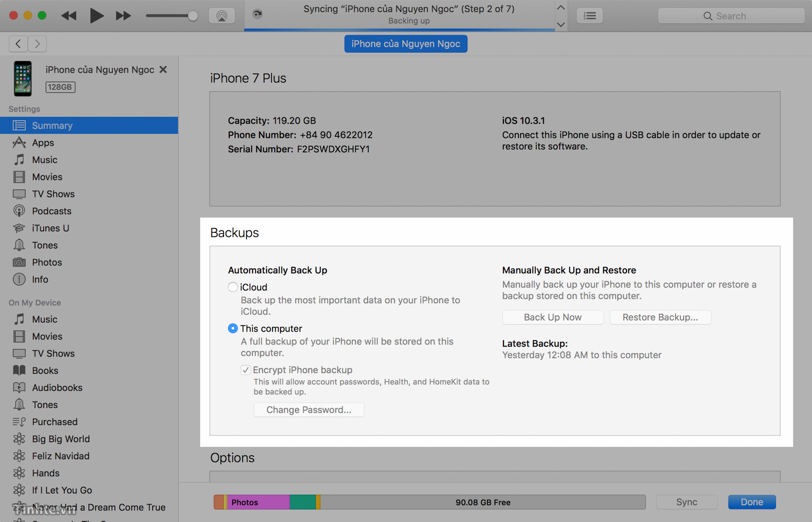Open Books on device

coord(89,371)
